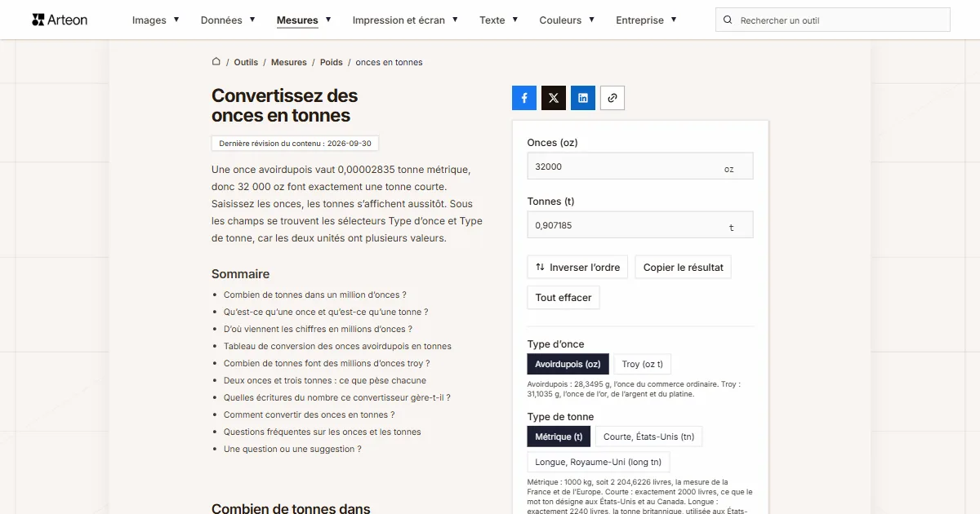
Task: Open 'Questions fréquentes sur les onces' link
Action: click(x=323, y=432)
